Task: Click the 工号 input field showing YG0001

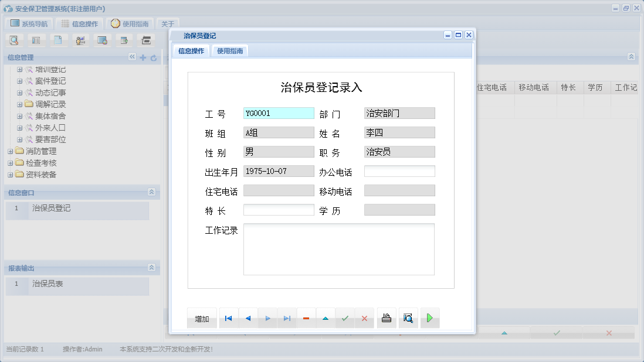Action: tap(278, 112)
